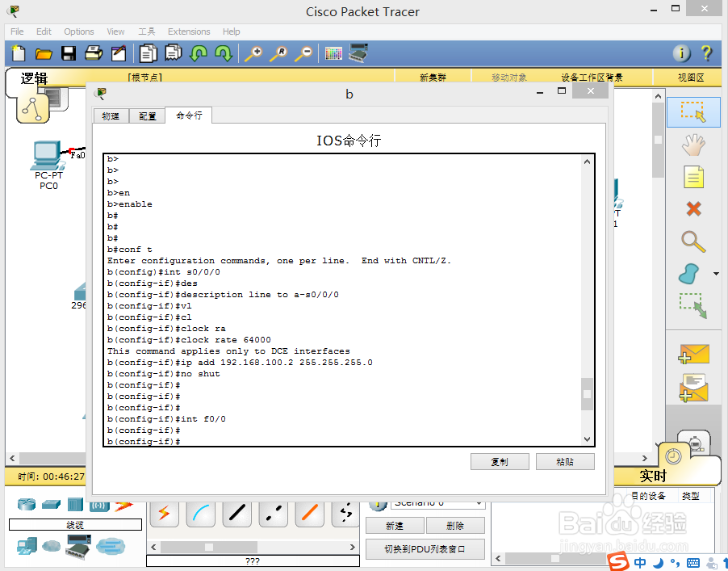Click inside the IOS command line terminal

343,300
